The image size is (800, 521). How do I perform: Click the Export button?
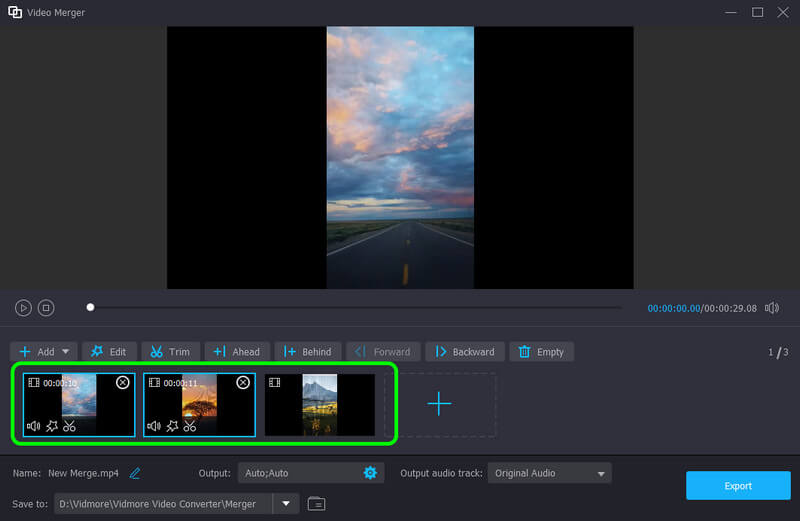tap(737, 486)
